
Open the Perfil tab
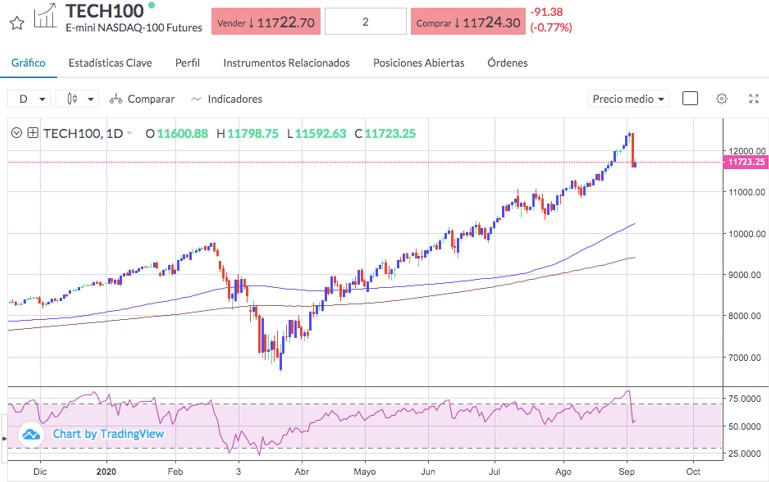tap(187, 63)
